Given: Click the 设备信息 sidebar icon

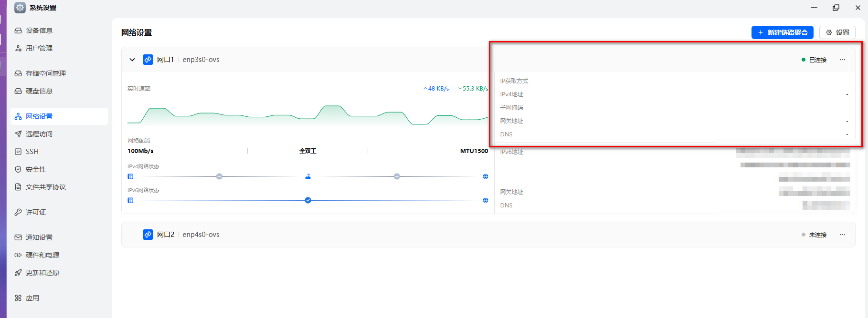Looking at the screenshot, I should [x=18, y=31].
